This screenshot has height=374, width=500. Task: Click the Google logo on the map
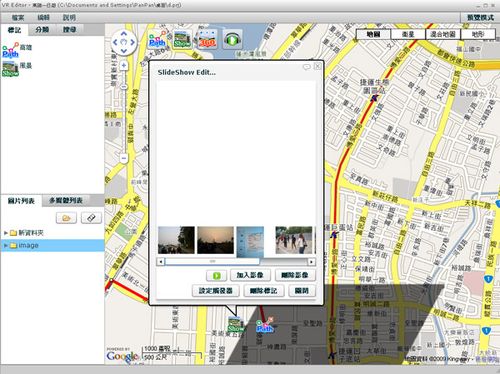click(x=122, y=356)
